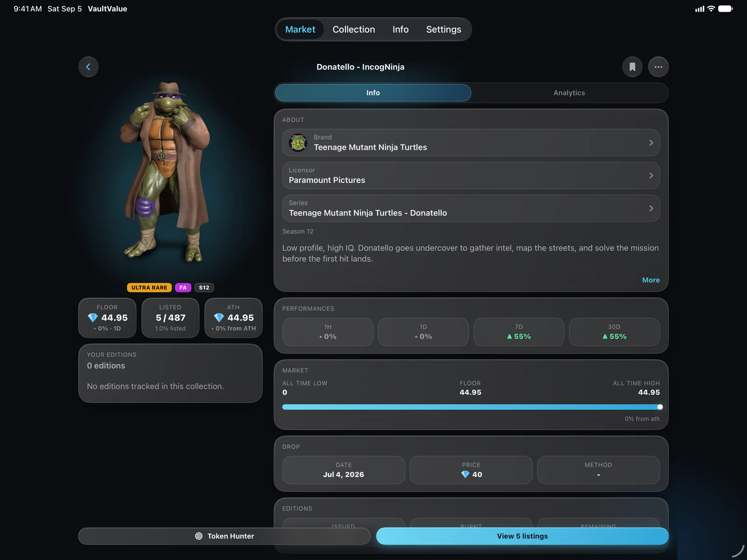The width and height of the screenshot is (747, 560).
Task: Tap the 7D 55% performance tile
Action: (x=519, y=332)
